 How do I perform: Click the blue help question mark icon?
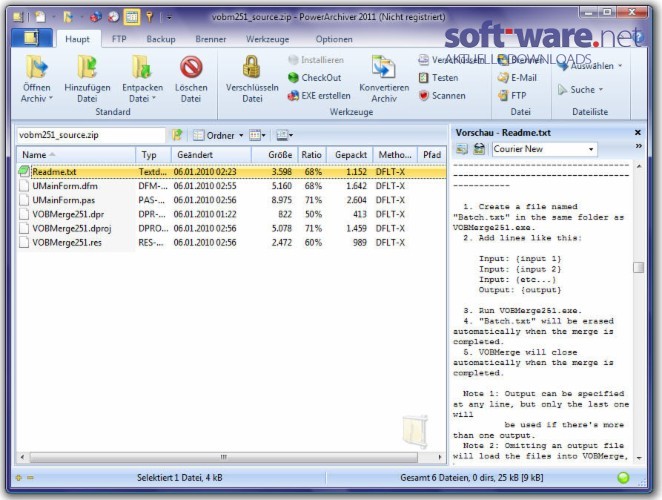click(x=639, y=38)
